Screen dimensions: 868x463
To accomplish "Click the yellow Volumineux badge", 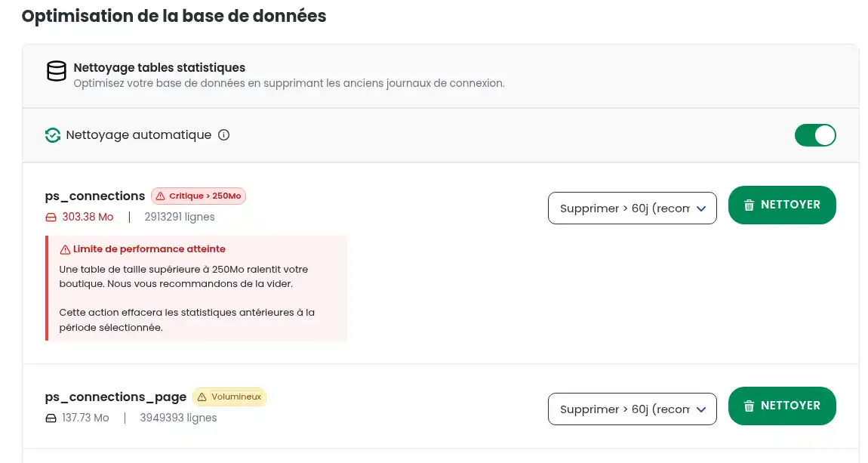I will pos(229,397).
